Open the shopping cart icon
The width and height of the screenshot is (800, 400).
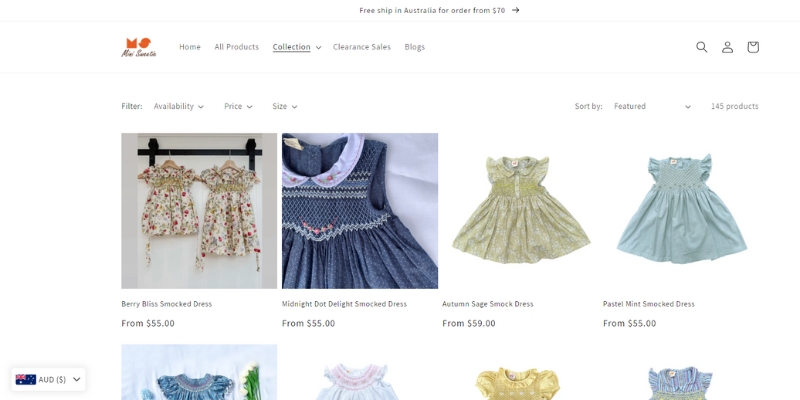click(x=753, y=47)
